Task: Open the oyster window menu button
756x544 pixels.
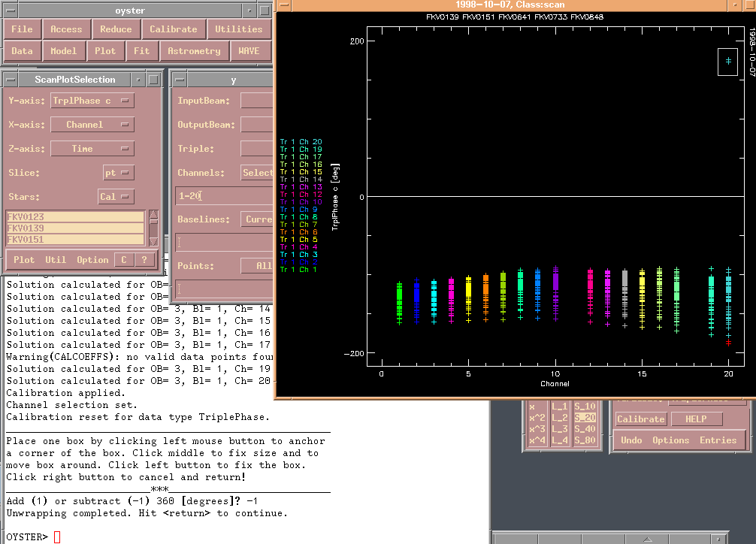Action: point(10,11)
